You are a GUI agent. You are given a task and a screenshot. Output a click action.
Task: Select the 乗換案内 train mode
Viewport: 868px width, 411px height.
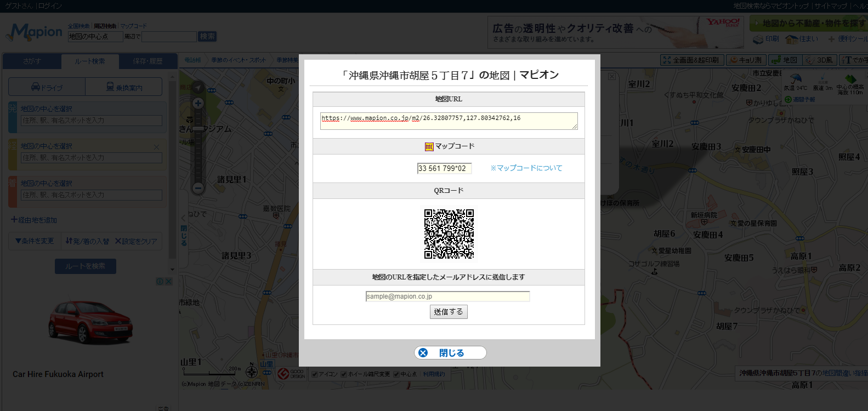pyautogui.click(x=124, y=87)
